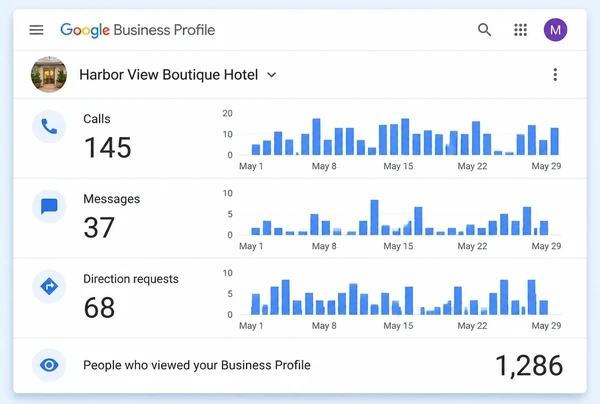The image size is (600, 404).
Task: Expand the Harbor View Boutique Hotel dropdown
Action: pyautogui.click(x=271, y=75)
